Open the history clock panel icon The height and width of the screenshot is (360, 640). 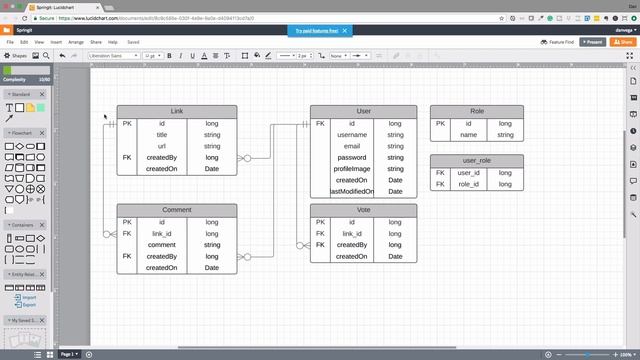[x=633, y=131]
